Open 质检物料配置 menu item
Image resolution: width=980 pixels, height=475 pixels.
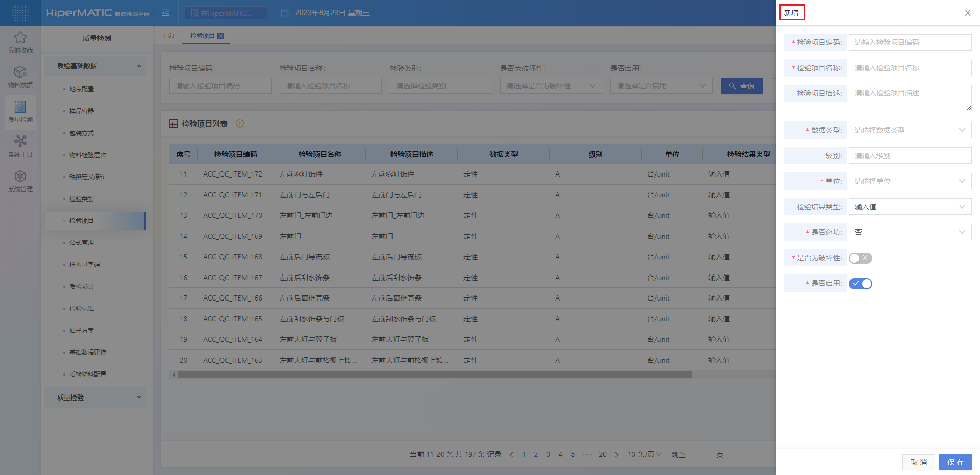click(x=88, y=374)
